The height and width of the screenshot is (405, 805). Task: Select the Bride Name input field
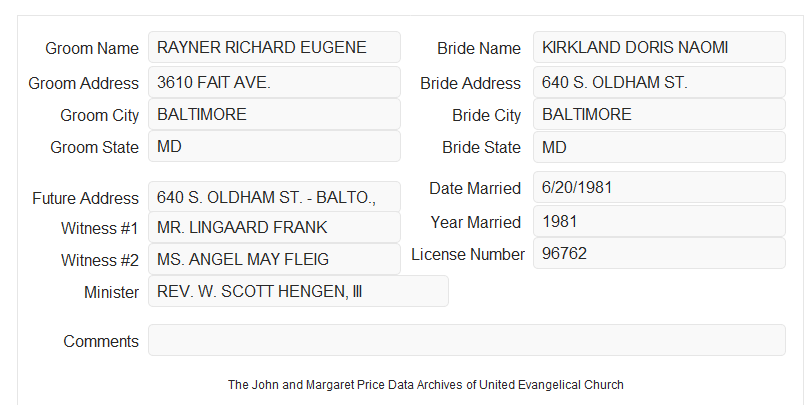(x=659, y=47)
